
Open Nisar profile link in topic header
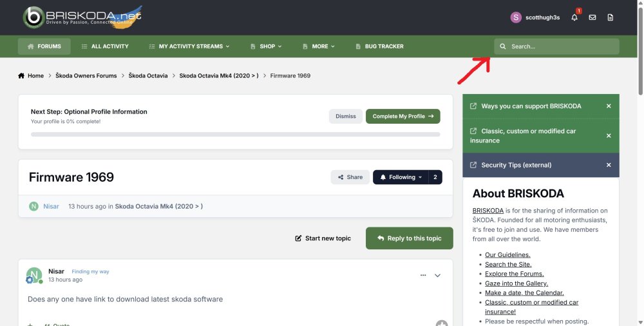click(x=51, y=206)
